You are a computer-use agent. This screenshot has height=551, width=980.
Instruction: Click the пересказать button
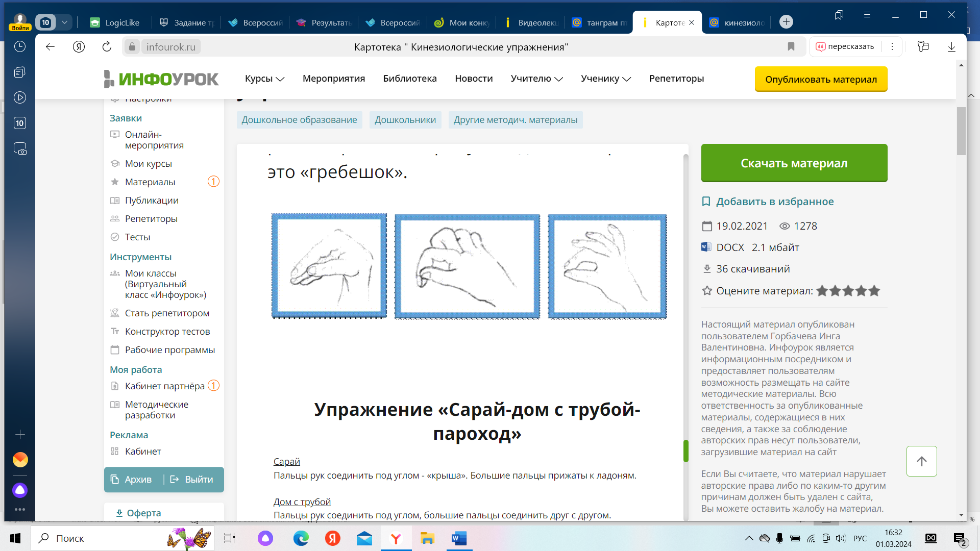coord(845,46)
